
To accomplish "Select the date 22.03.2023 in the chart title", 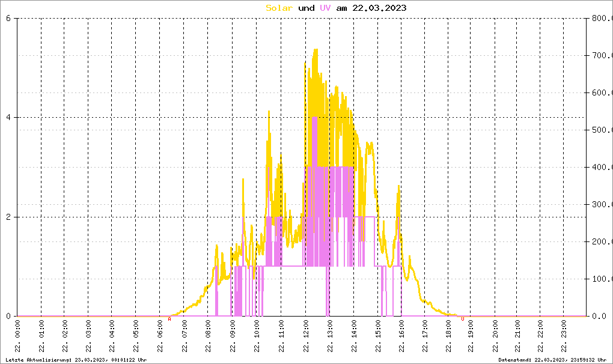I will [379, 8].
